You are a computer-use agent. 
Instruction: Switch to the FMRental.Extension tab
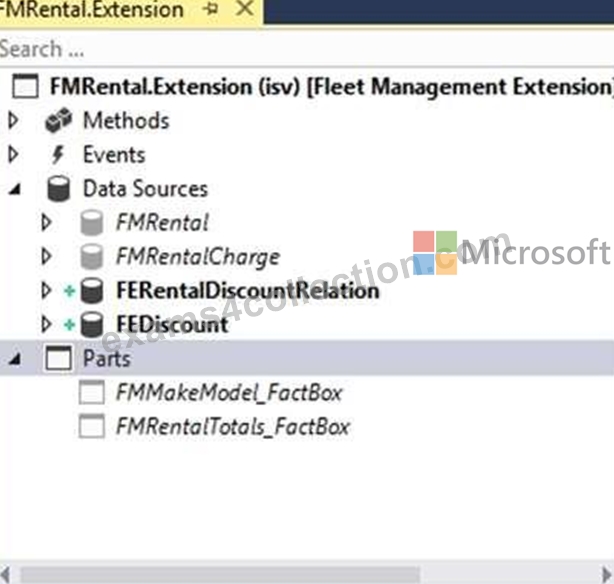pos(91,9)
